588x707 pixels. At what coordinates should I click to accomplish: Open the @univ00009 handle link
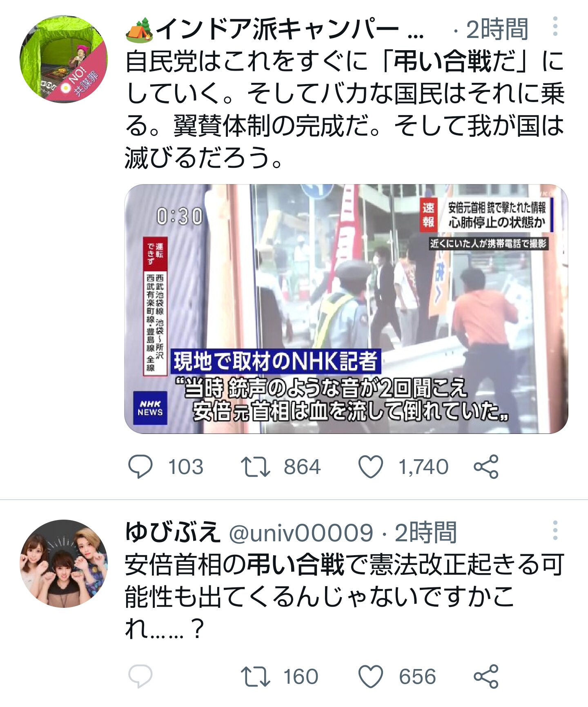point(301,532)
